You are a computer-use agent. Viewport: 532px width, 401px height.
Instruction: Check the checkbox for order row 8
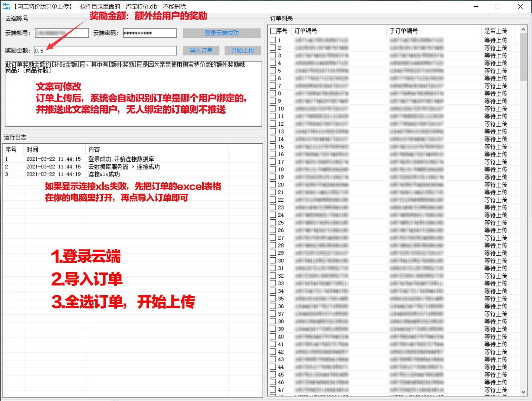(x=273, y=93)
